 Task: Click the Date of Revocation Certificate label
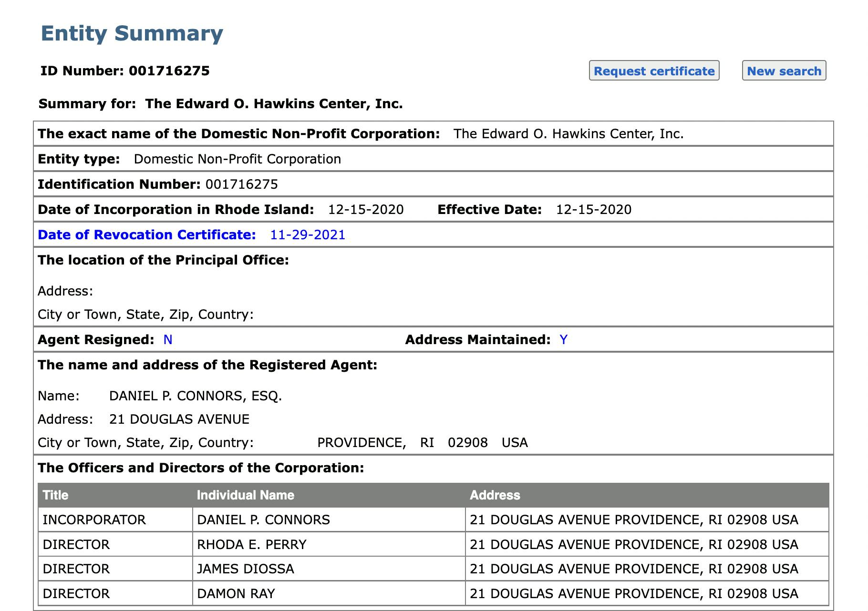tap(147, 235)
